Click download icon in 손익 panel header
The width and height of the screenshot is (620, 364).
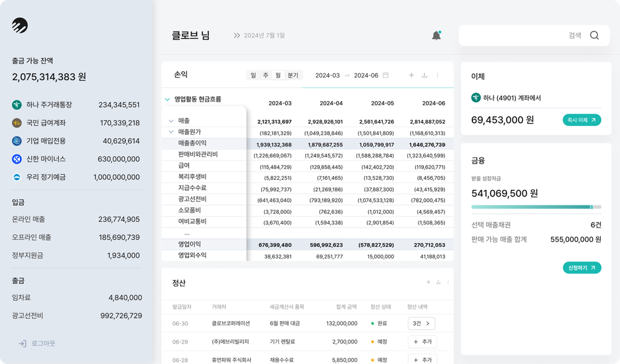tap(424, 75)
